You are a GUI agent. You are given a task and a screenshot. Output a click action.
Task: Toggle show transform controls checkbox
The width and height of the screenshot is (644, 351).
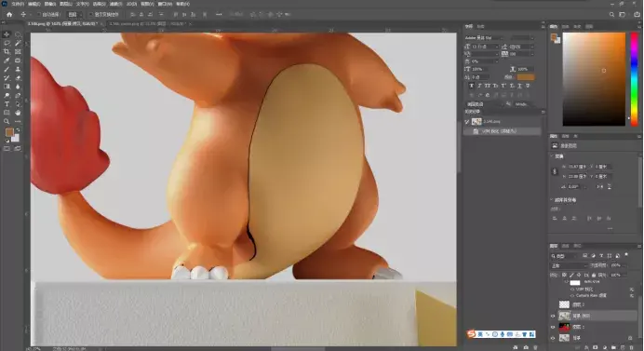coord(91,14)
